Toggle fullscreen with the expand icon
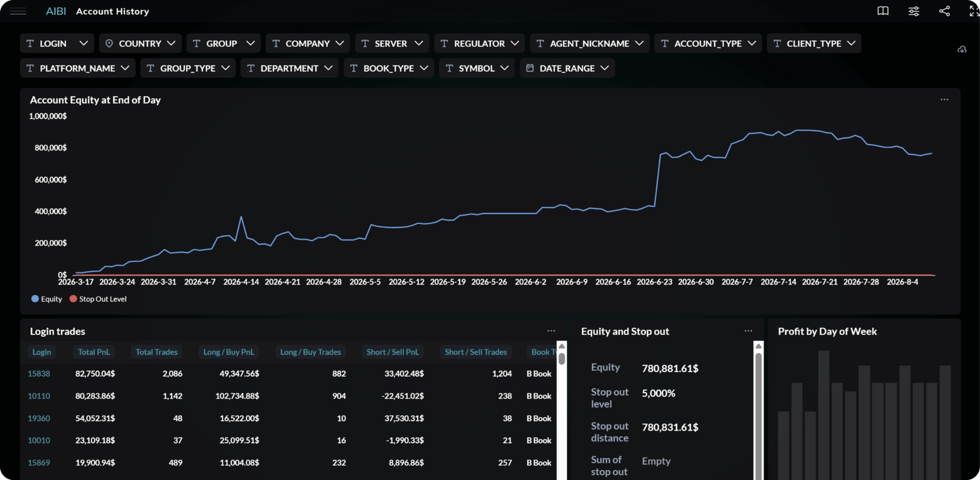 pos(974,11)
